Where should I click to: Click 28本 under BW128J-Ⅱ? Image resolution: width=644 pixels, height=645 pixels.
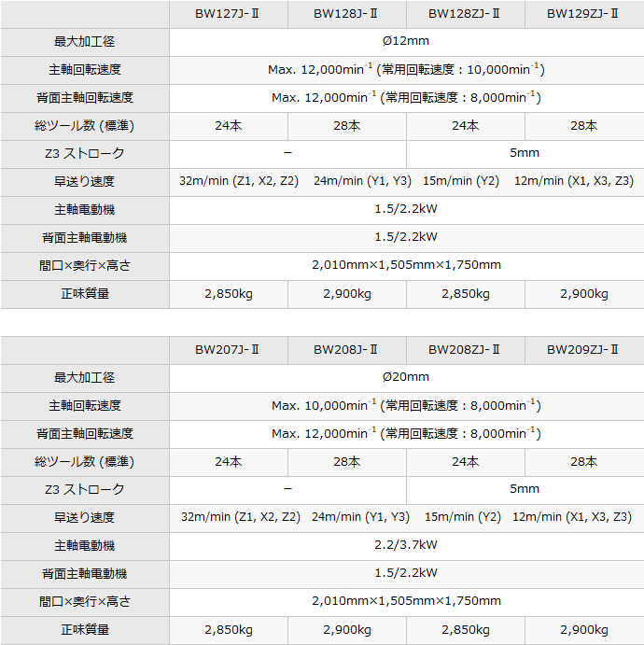tap(346, 126)
